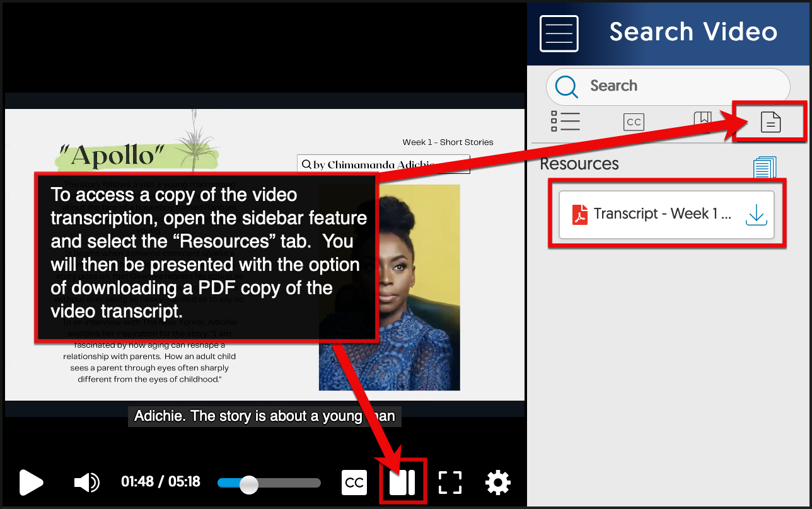
Task: Mute the video audio
Action: (86, 483)
